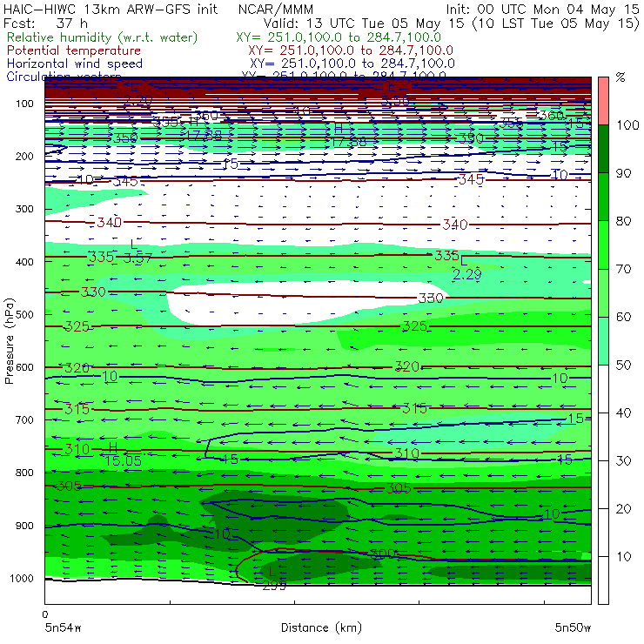Screen dimensions: 644x644
Task: Click the '%' unit label above colorbar
Action: 621,77
